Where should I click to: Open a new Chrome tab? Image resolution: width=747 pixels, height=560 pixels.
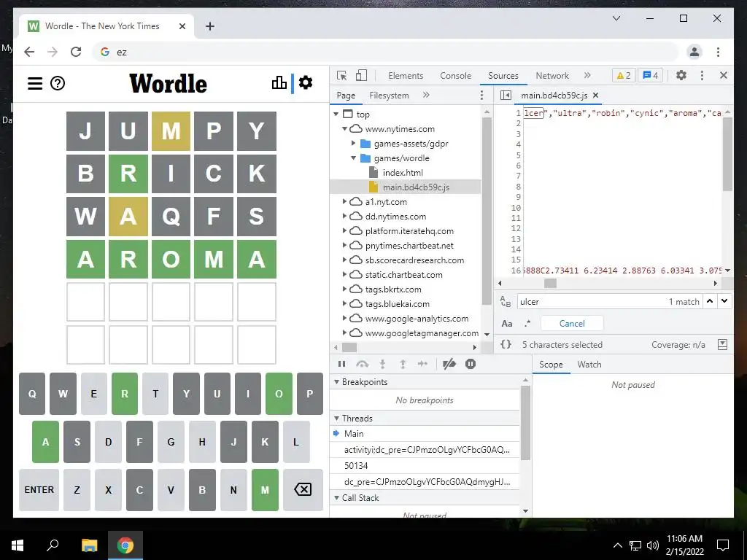209,26
